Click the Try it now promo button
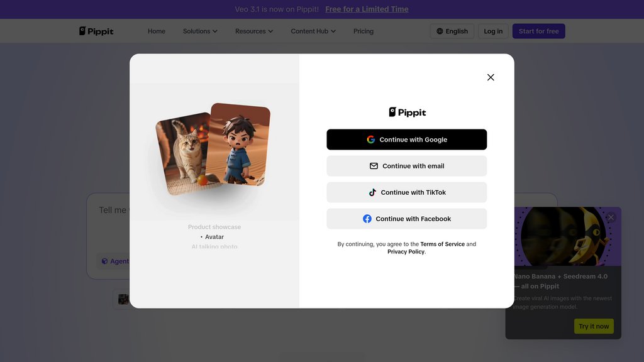644x362 pixels. coord(594,326)
